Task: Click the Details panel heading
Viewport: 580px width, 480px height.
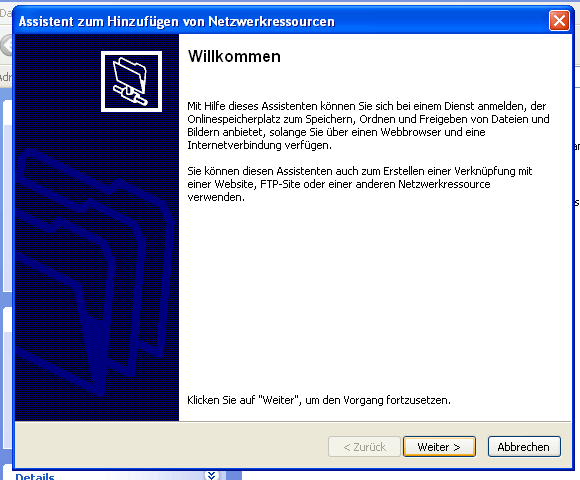Action: click(35, 476)
